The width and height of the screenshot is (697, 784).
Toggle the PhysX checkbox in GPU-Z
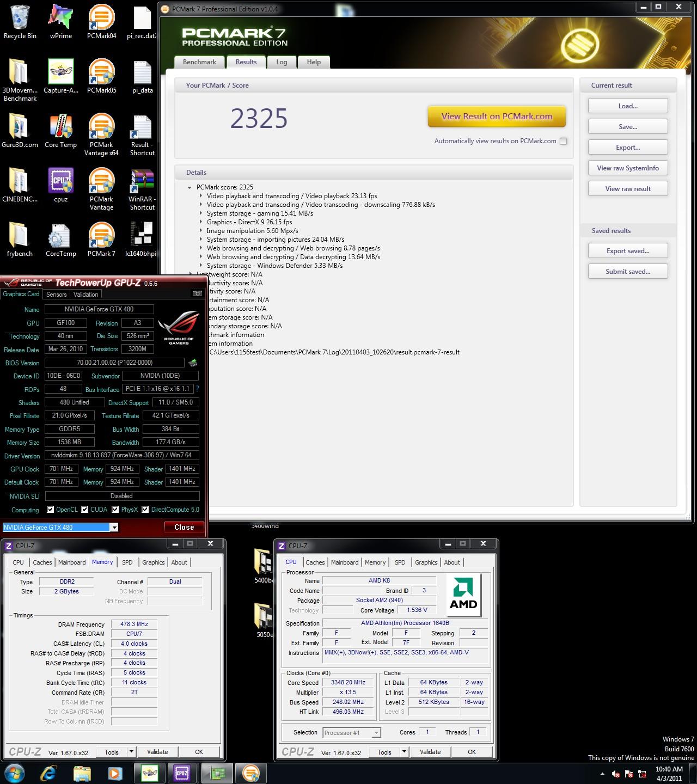[x=115, y=510]
